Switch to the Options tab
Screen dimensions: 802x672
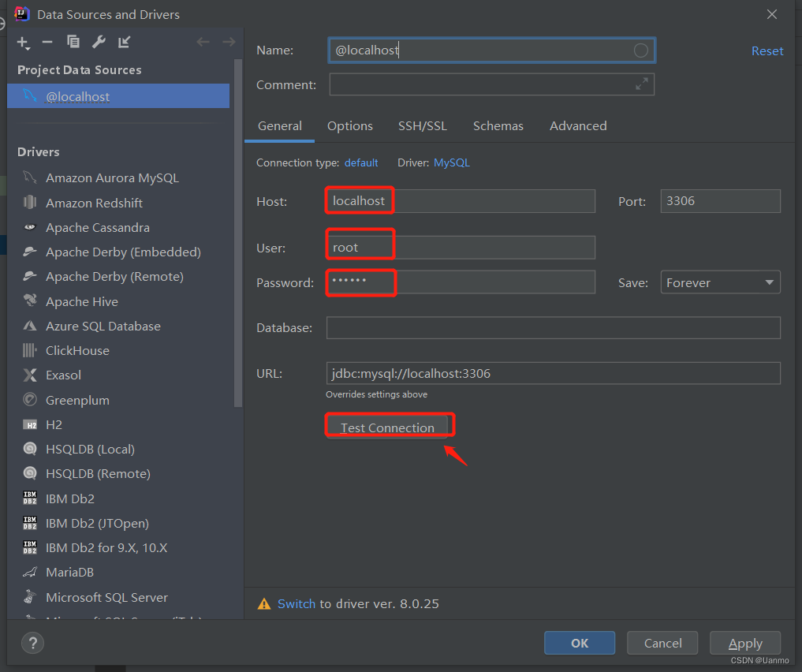[350, 126]
